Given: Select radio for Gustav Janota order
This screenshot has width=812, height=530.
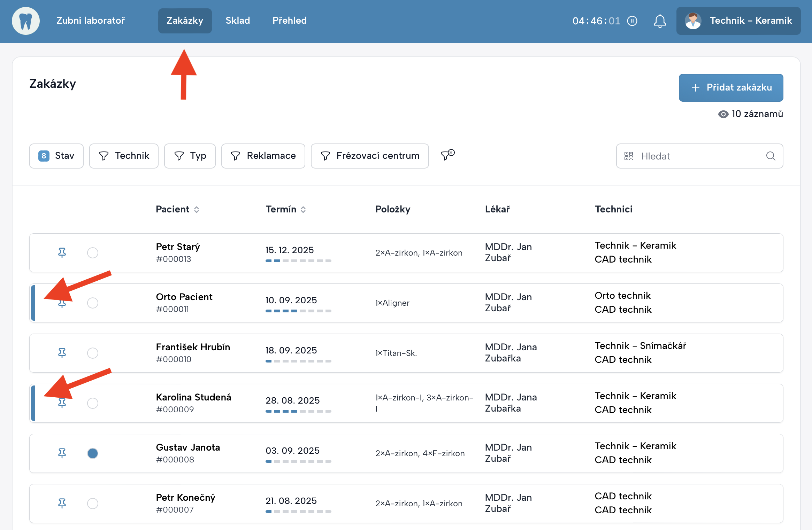Looking at the screenshot, I should pos(93,453).
